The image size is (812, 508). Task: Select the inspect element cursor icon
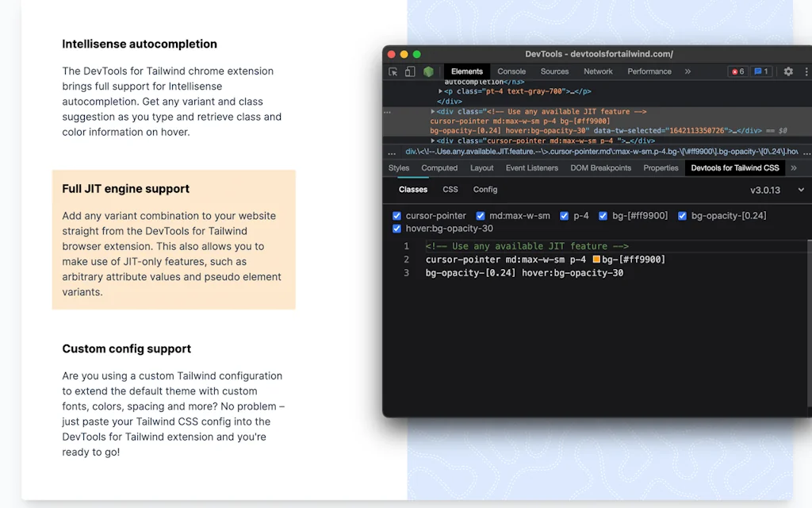tap(393, 71)
